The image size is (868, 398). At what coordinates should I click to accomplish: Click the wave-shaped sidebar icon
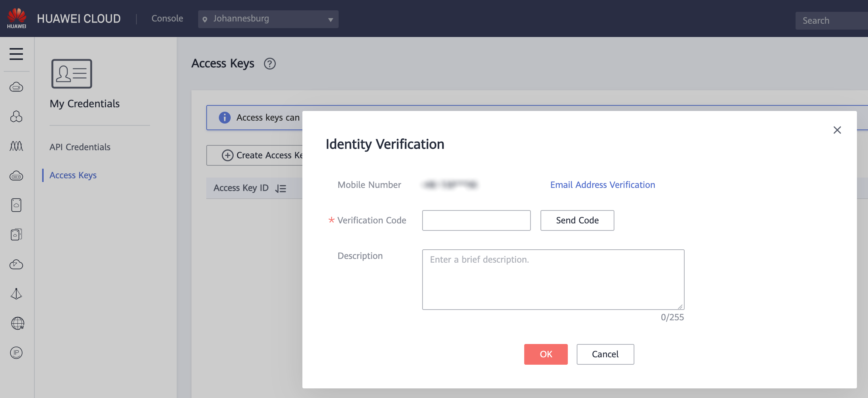[x=16, y=146]
